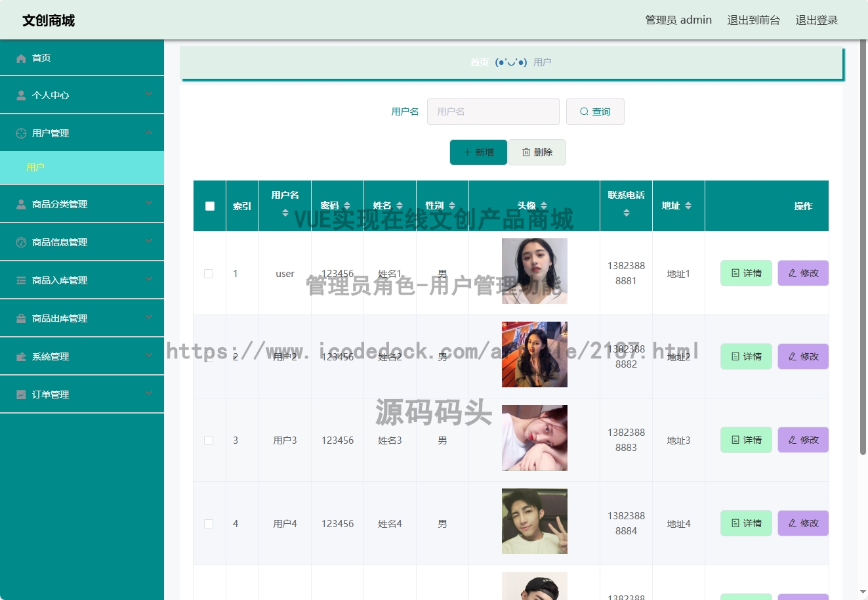This screenshot has width=868, height=600.
Task: Open 详情 for 用户3 row
Action: (x=746, y=440)
